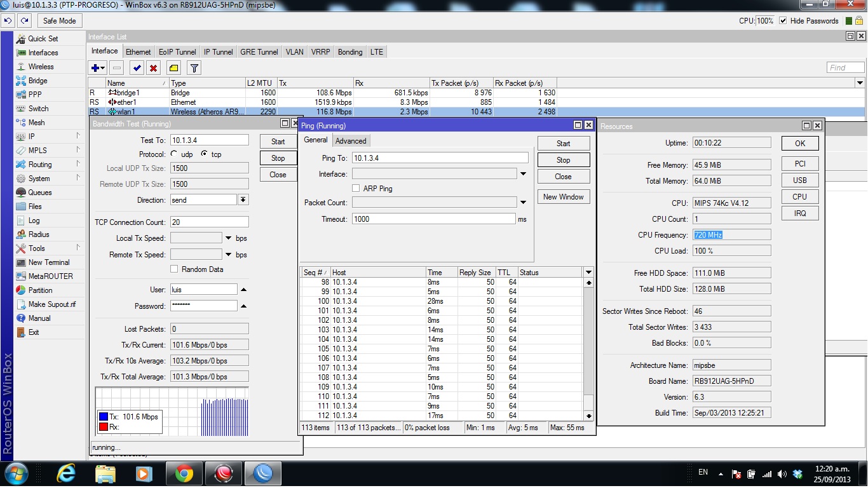This screenshot has width=868, height=488.
Task: Stop the running Ping
Action: click(564, 160)
